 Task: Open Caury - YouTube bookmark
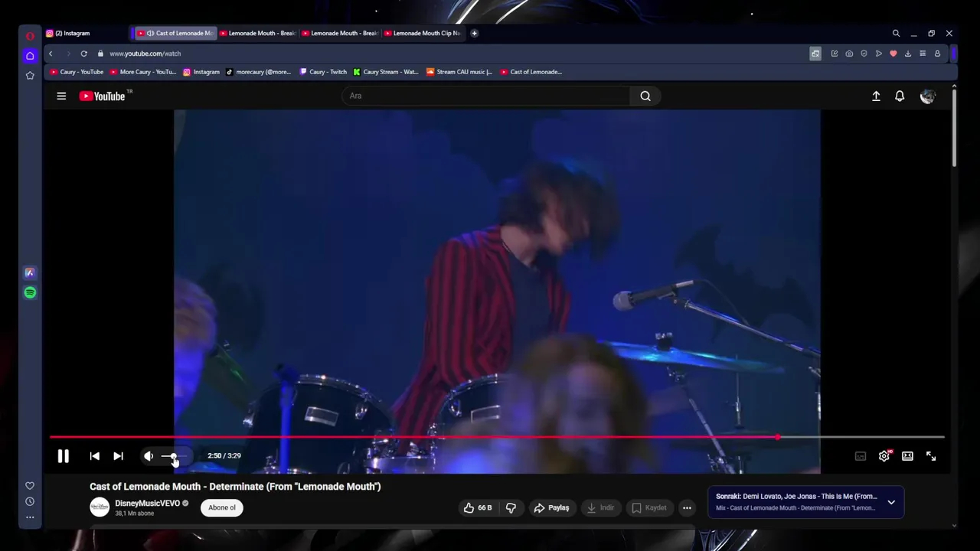point(77,72)
